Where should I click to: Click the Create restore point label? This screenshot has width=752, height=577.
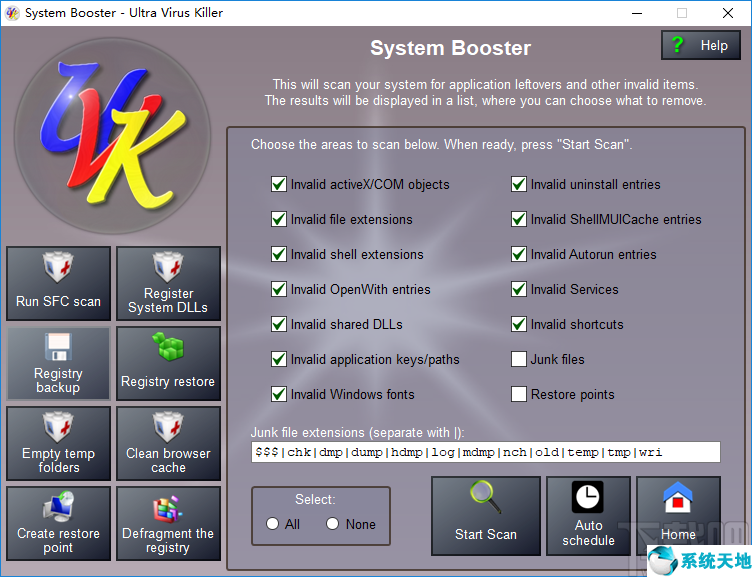59,541
